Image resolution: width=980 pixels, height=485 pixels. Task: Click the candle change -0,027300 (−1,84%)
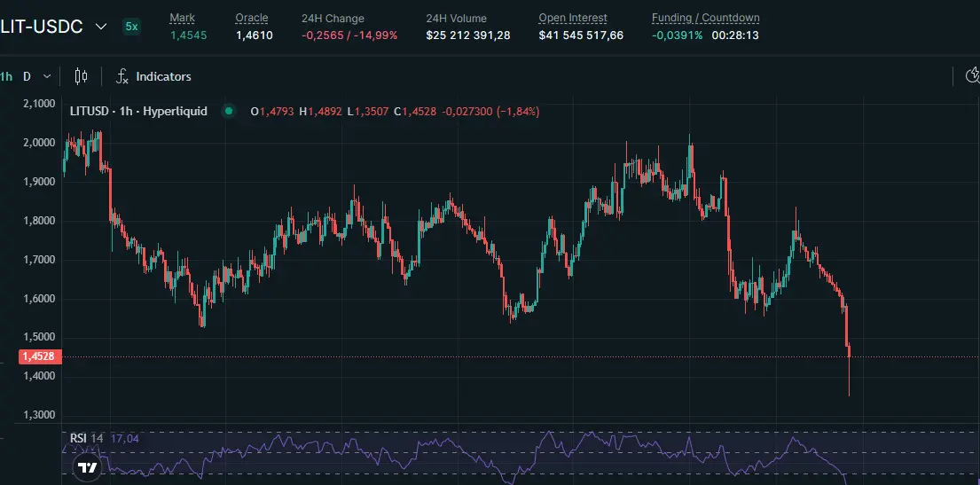[x=490, y=111]
